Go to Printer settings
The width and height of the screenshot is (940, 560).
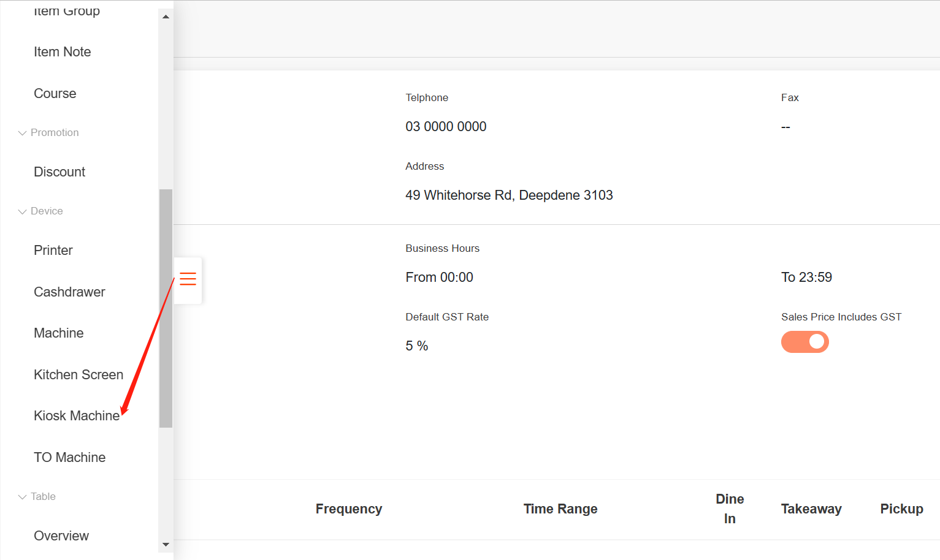53,251
